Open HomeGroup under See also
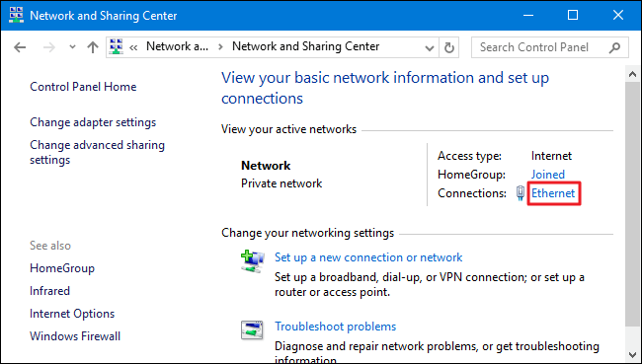 pyautogui.click(x=62, y=268)
